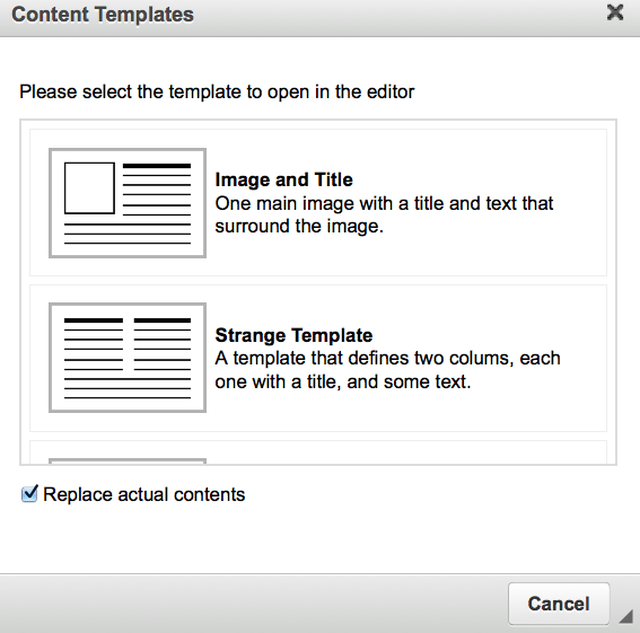Click bold title line in Image and Title thumbnail
This screenshot has height=633, width=640.
tap(157, 165)
